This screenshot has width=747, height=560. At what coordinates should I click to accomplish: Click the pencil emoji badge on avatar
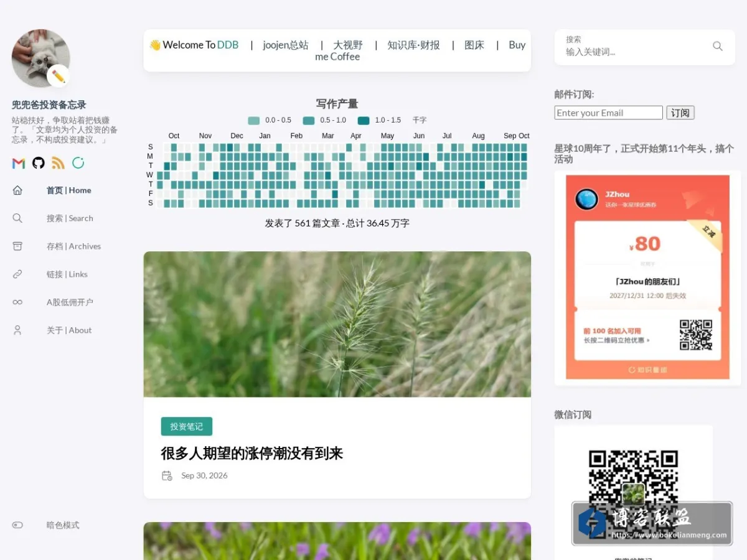(x=59, y=76)
